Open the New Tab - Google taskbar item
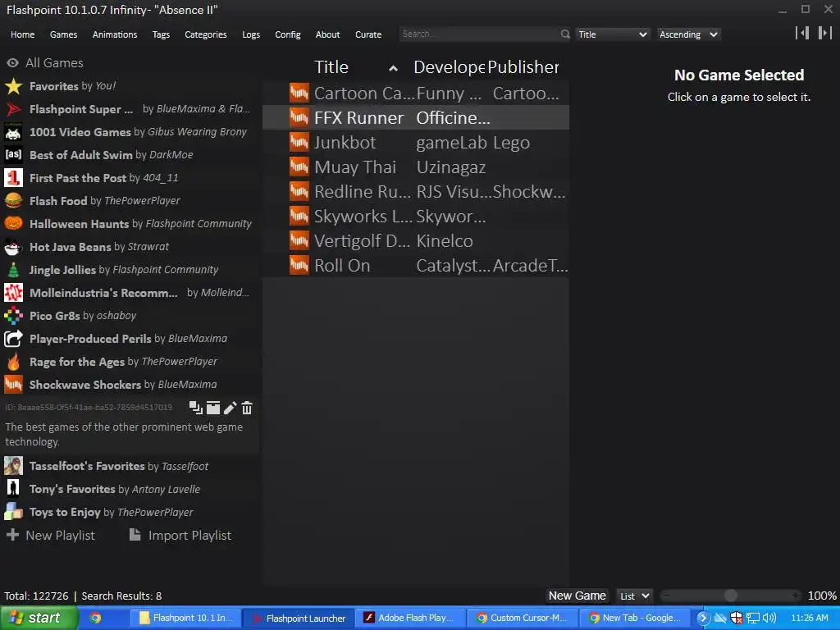This screenshot has width=840, height=630. (x=634, y=619)
